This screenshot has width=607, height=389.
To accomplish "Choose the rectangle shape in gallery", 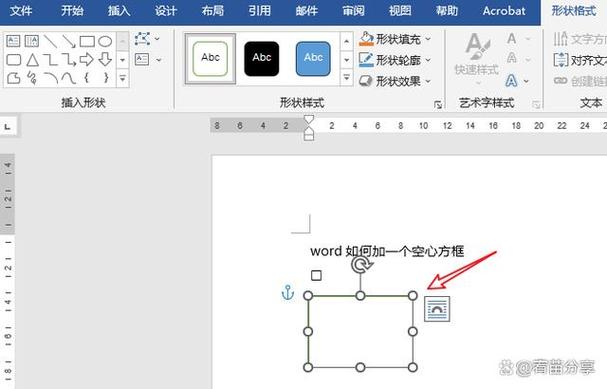I will pos(87,41).
